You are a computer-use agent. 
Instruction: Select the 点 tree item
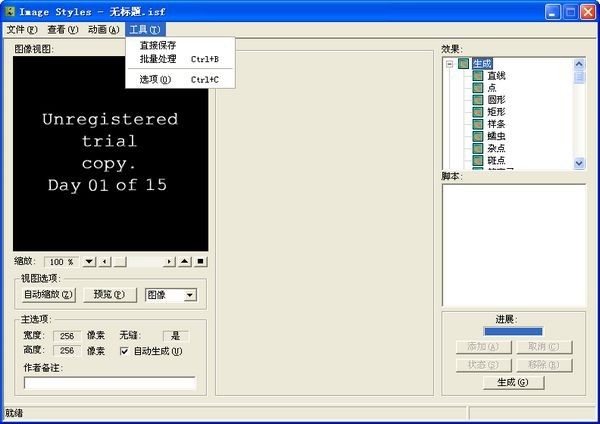tap(492, 88)
